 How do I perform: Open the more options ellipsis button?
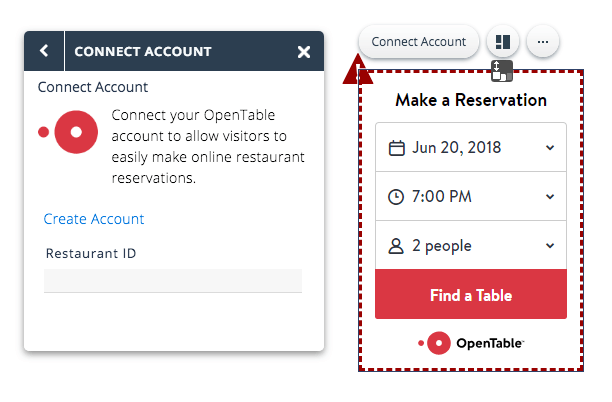click(543, 42)
